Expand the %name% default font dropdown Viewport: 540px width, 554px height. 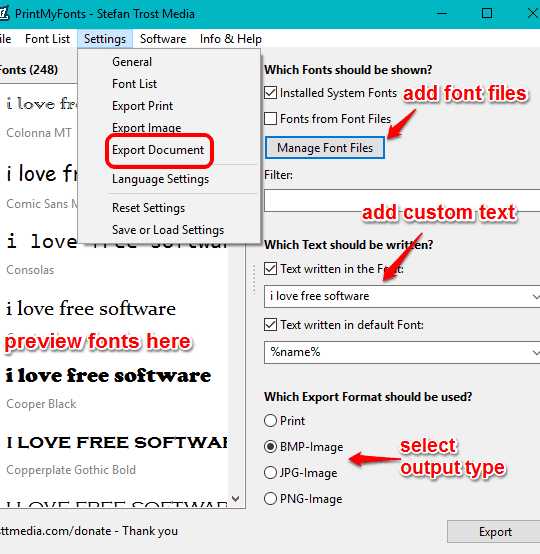tap(535, 352)
